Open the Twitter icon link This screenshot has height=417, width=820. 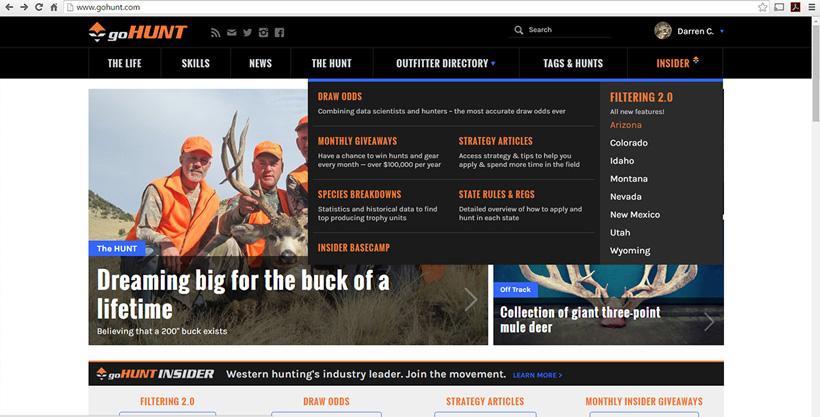247,32
